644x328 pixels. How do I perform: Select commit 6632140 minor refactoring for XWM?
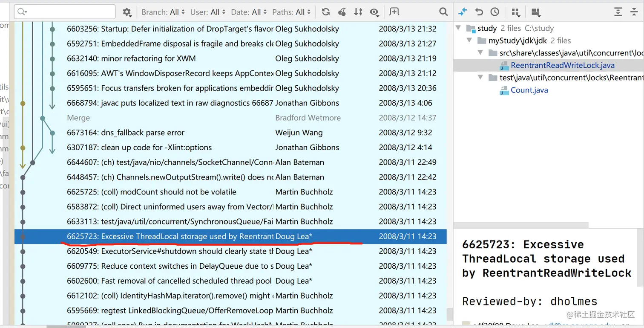pos(230,58)
